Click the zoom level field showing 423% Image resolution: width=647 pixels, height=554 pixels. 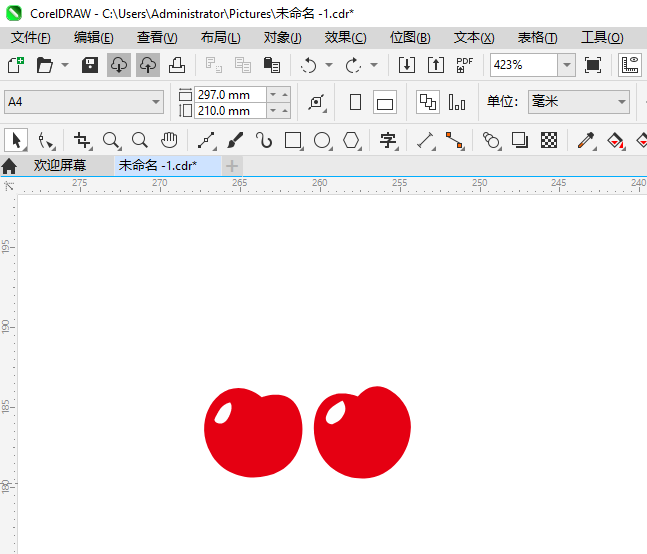[524, 65]
